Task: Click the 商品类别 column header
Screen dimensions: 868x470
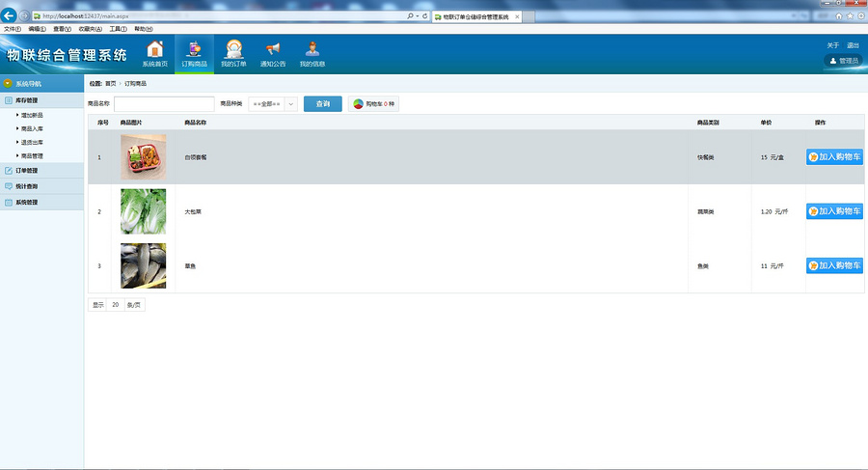Action: 708,123
